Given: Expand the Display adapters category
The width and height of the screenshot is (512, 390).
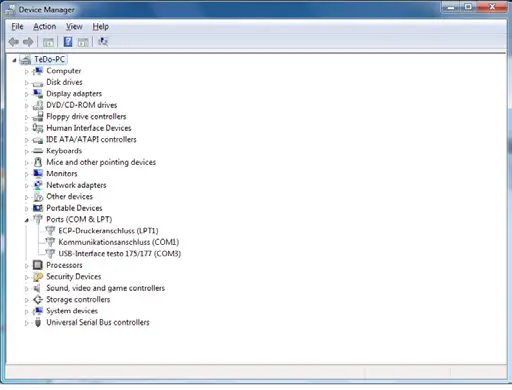Looking at the screenshot, I should pos(26,94).
